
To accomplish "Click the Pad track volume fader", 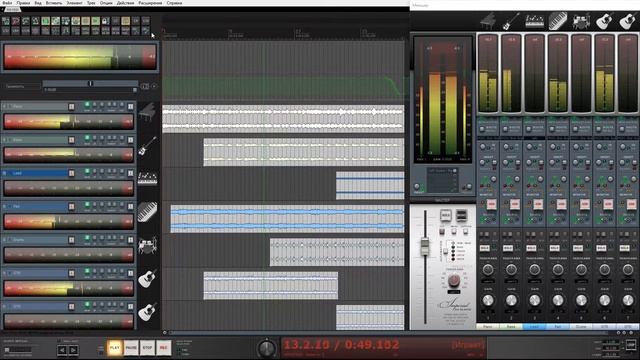I will [69, 222].
